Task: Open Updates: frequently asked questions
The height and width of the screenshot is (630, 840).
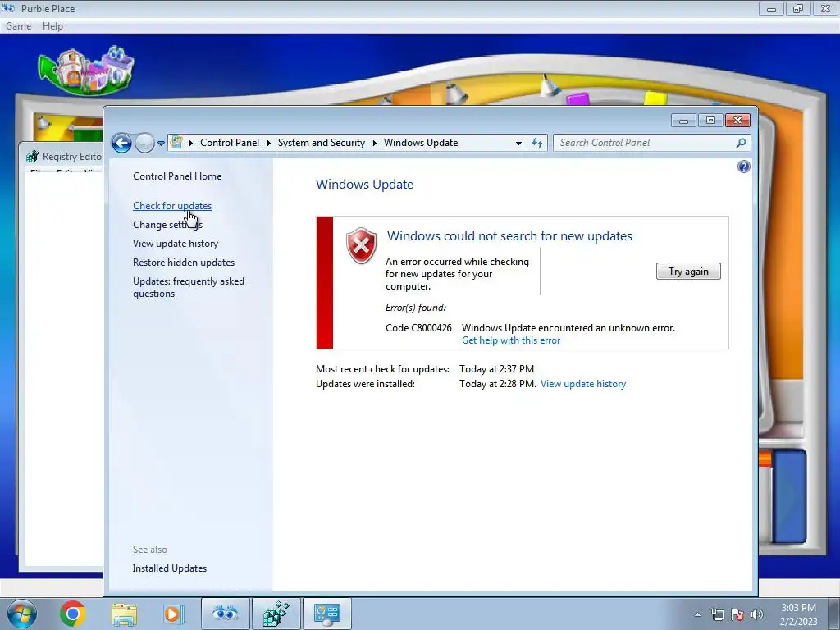Action: point(189,287)
